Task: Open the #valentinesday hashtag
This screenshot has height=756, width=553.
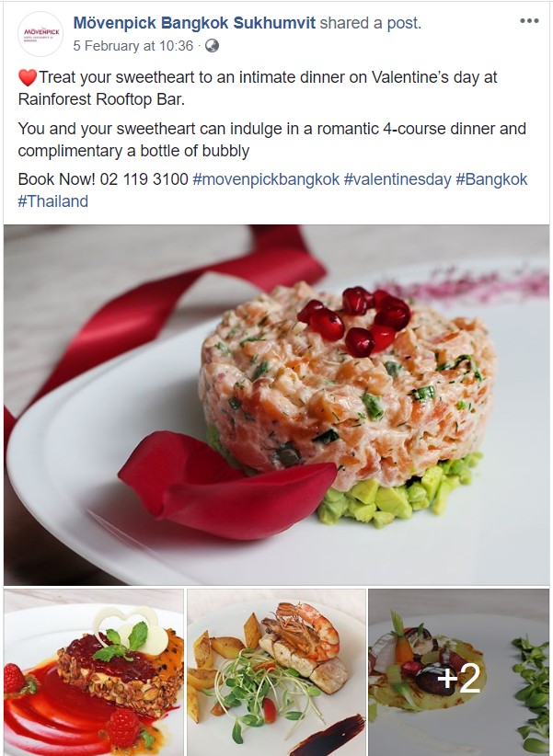Action: point(397,179)
